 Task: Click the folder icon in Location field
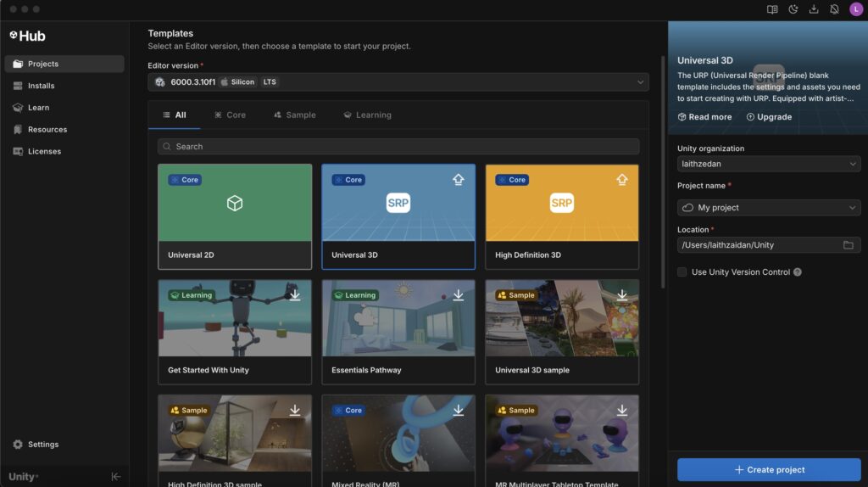click(848, 245)
